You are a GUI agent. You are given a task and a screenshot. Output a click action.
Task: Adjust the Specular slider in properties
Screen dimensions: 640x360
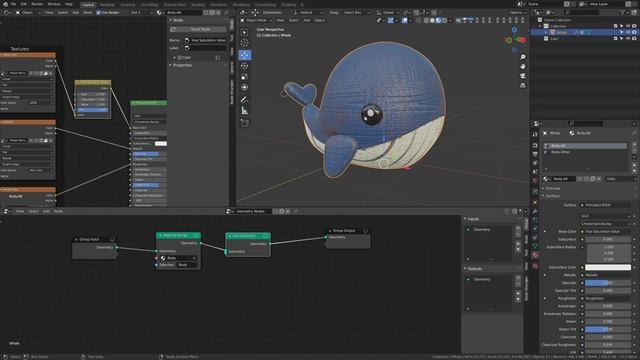tap(608, 283)
